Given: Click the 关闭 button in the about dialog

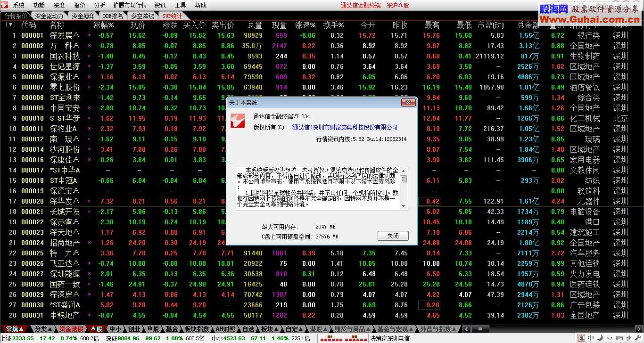Looking at the screenshot, I should [x=393, y=236].
